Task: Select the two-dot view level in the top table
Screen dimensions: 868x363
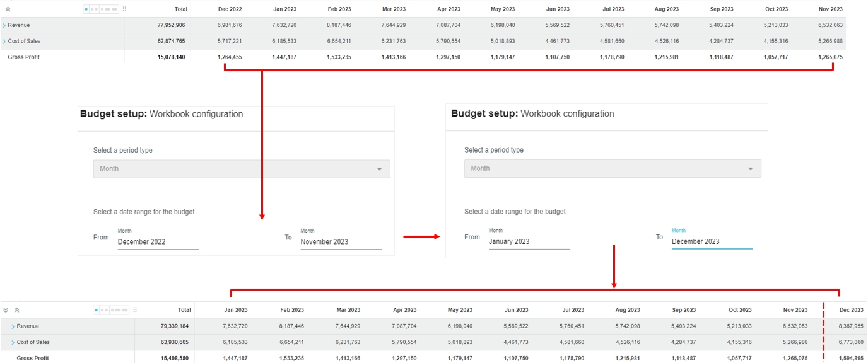Action: [94, 9]
